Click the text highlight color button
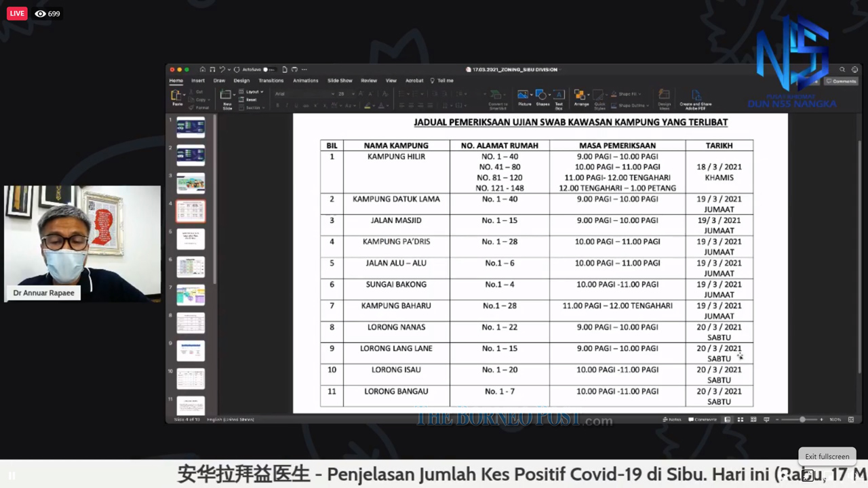Screen dimensions: 868x488 tap(368, 105)
